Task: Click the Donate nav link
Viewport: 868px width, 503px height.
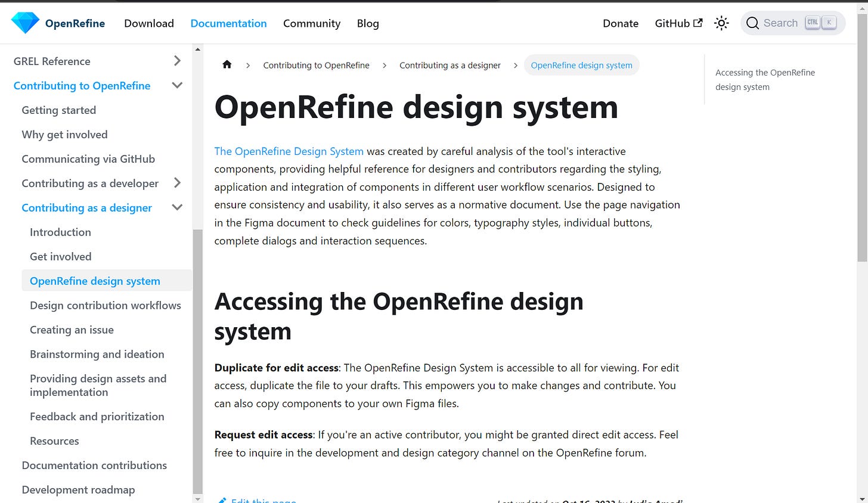Action: [621, 23]
